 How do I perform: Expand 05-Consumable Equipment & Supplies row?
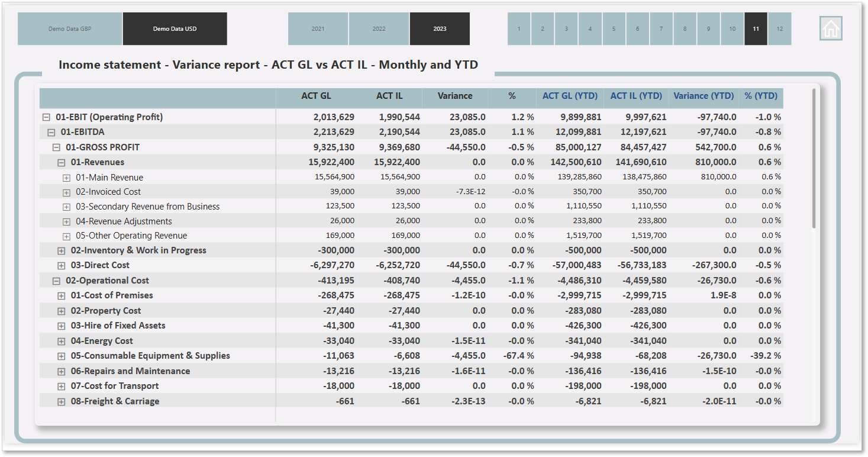(x=61, y=356)
